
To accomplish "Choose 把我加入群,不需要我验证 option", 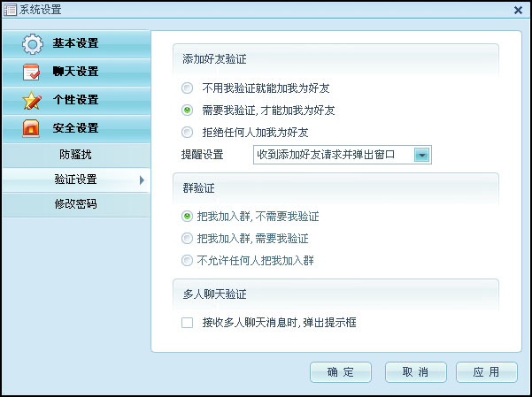I will point(187,216).
